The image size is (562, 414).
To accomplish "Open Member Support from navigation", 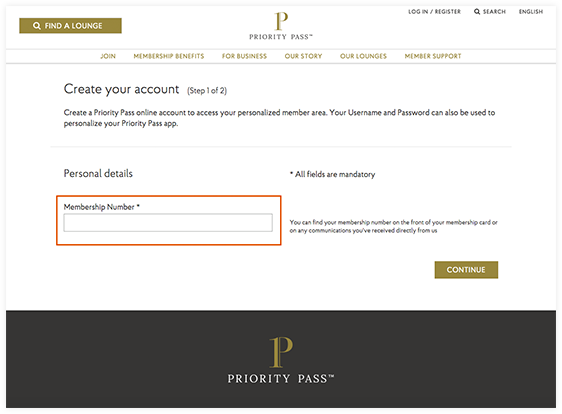I will (x=433, y=56).
